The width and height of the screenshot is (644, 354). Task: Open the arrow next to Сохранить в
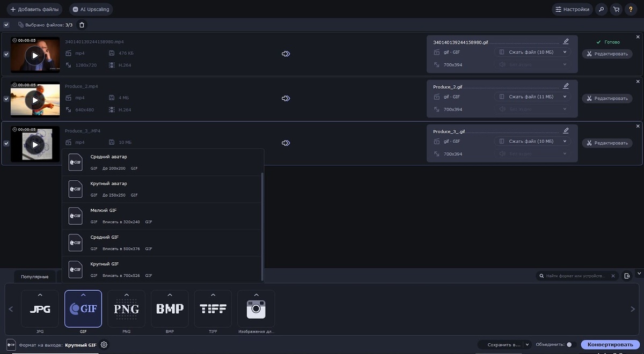point(527,345)
